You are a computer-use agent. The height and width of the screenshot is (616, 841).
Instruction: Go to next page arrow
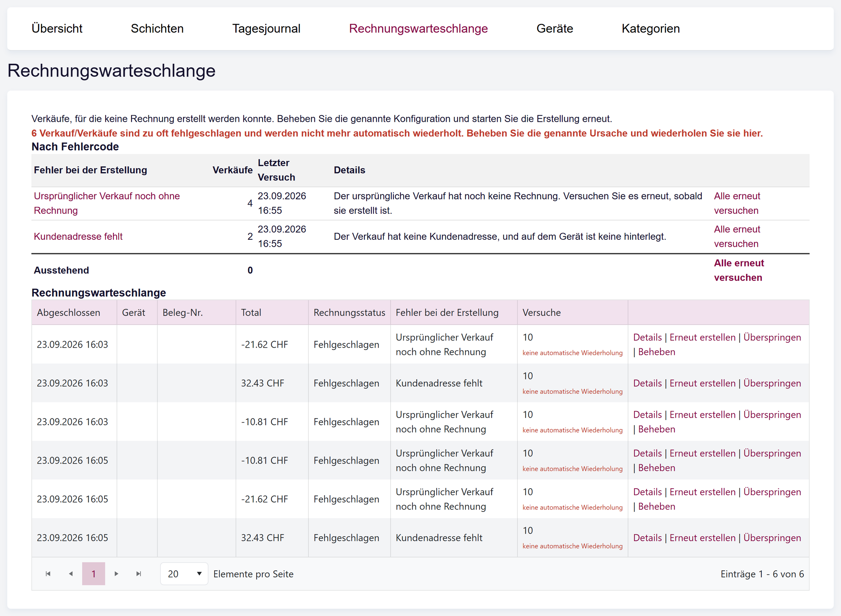pos(116,574)
